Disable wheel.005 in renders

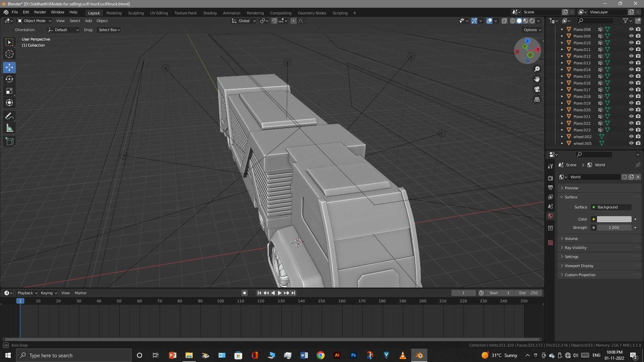click(x=638, y=143)
